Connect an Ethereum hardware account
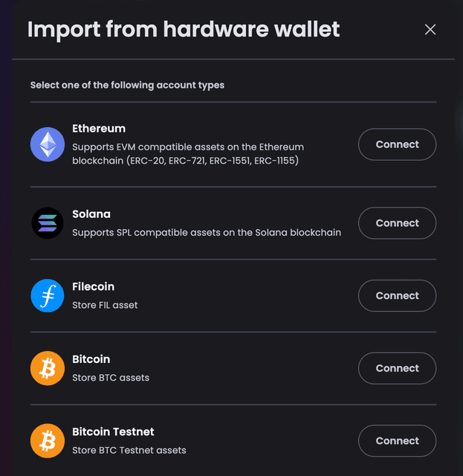The image size is (463, 476). [x=397, y=144]
